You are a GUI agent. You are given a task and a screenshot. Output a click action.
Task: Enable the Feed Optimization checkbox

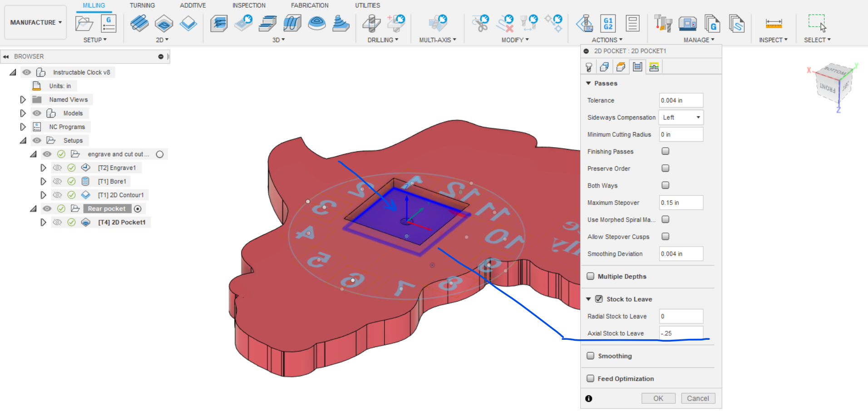591,378
